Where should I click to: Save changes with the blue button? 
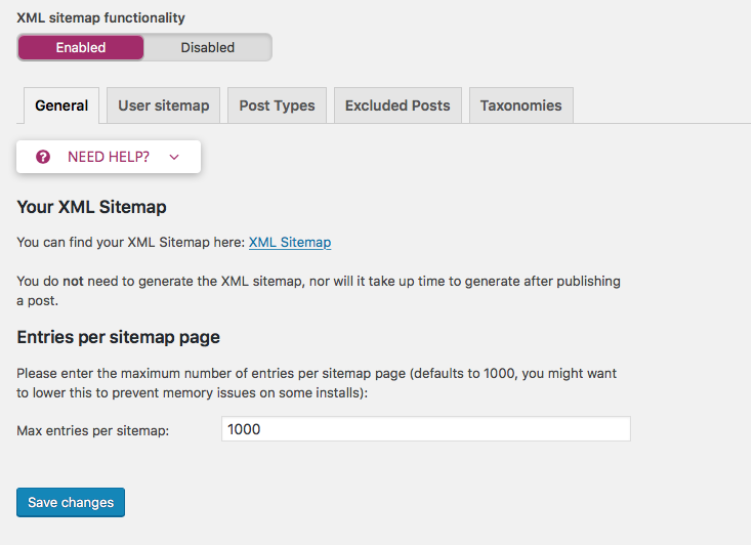70,502
